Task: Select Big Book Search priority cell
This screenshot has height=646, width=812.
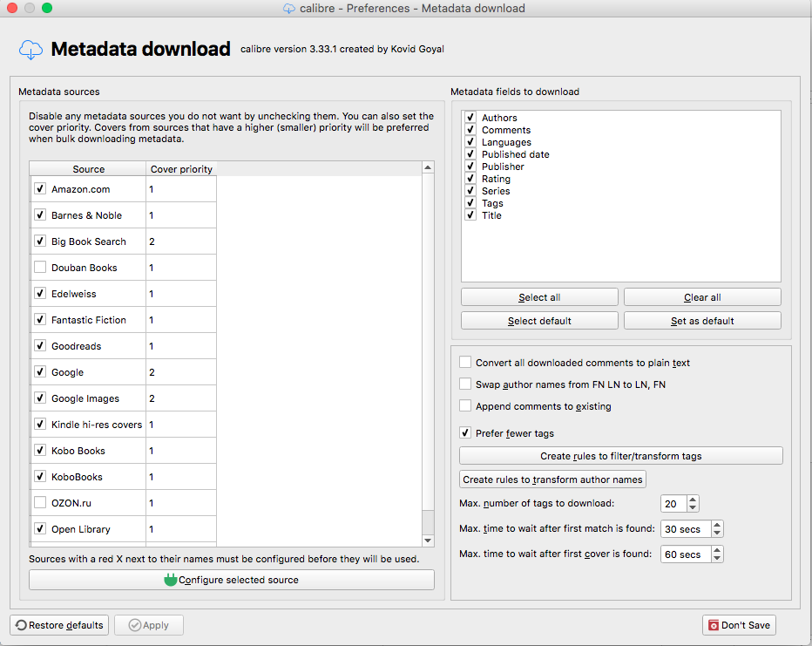Action: (181, 241)
